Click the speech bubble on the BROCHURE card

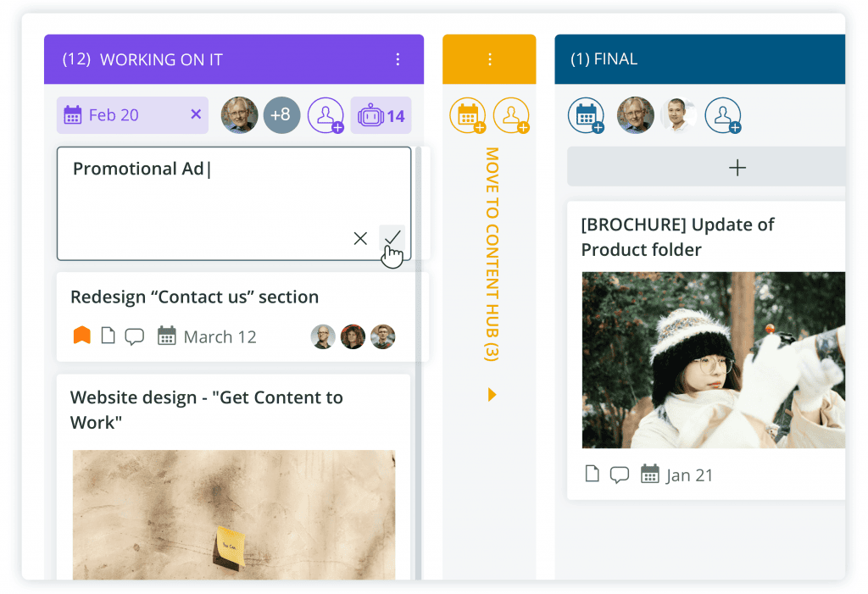(x=620, y=475)
